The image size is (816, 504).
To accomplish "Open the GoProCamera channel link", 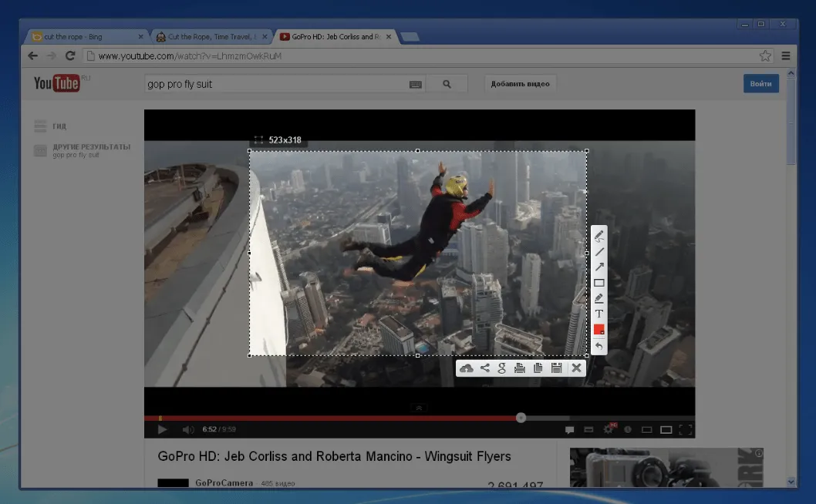I will (224, 482).
